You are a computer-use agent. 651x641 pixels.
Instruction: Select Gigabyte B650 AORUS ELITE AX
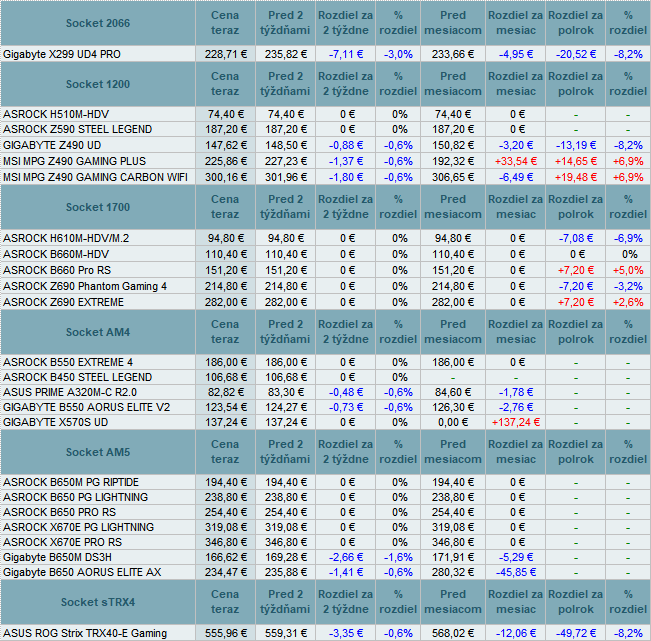point(82,572)
